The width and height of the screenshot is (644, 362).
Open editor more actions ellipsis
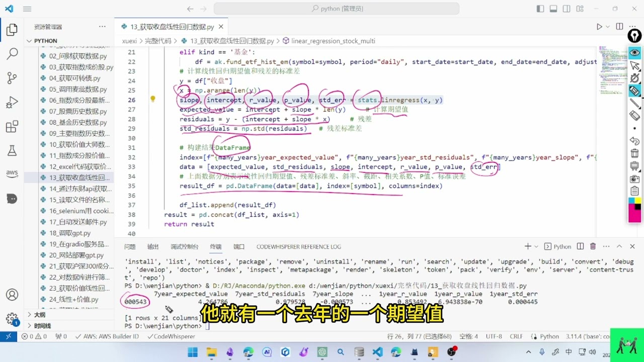(x=633, y=27)
